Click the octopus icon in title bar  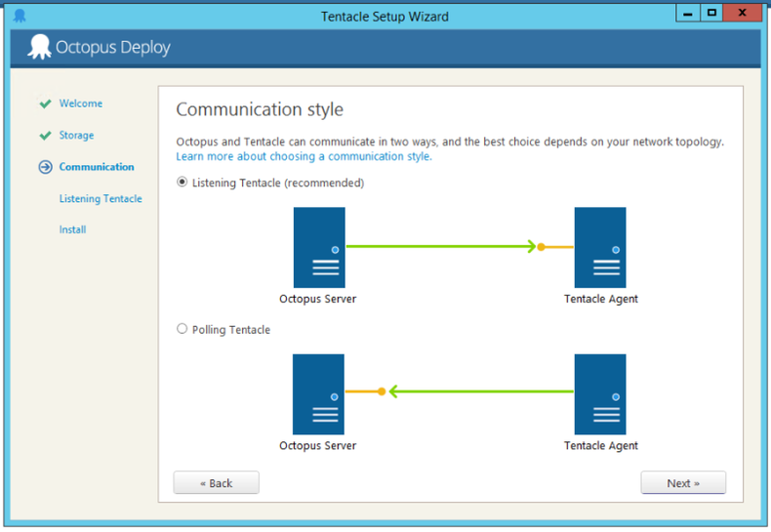(20, 16)
